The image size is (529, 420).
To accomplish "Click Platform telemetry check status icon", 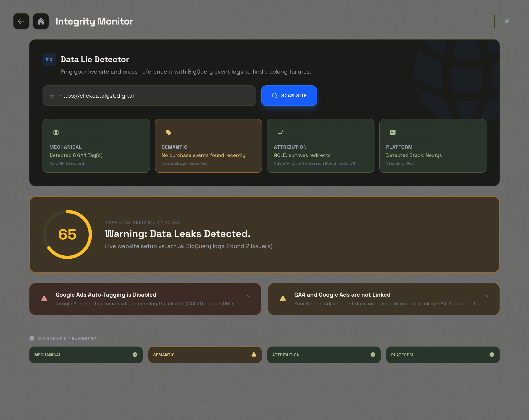I will (492, 355).
